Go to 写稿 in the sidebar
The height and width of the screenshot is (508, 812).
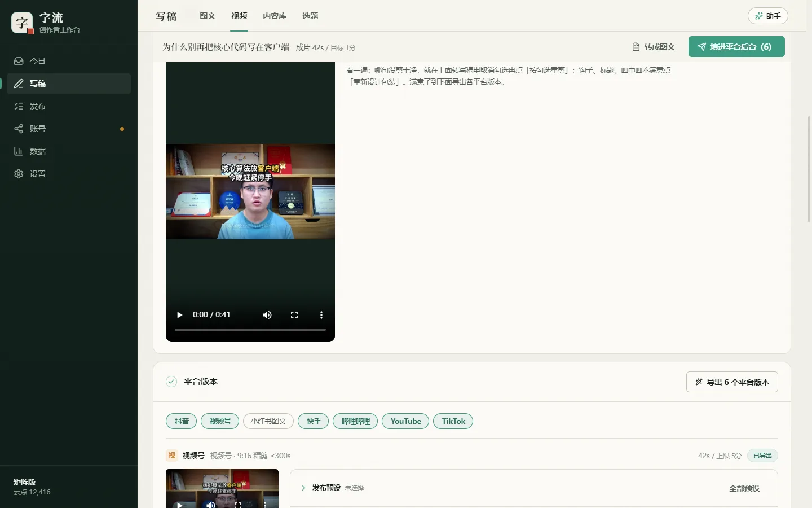pyautogui.click(x=69, y=84)
